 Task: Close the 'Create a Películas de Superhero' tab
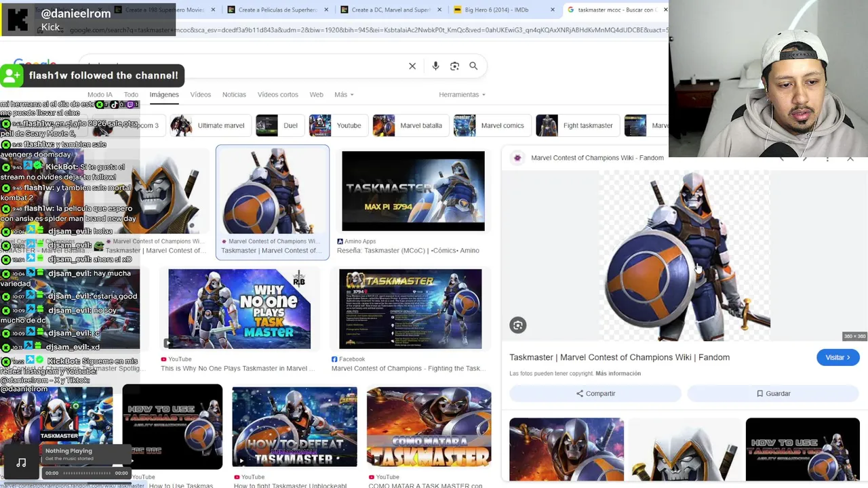327,9
